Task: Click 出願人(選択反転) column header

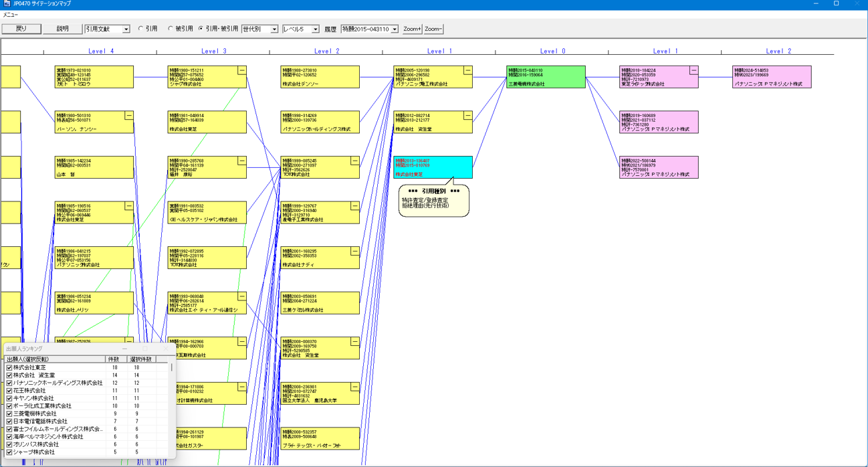Action: pos(55,359)
